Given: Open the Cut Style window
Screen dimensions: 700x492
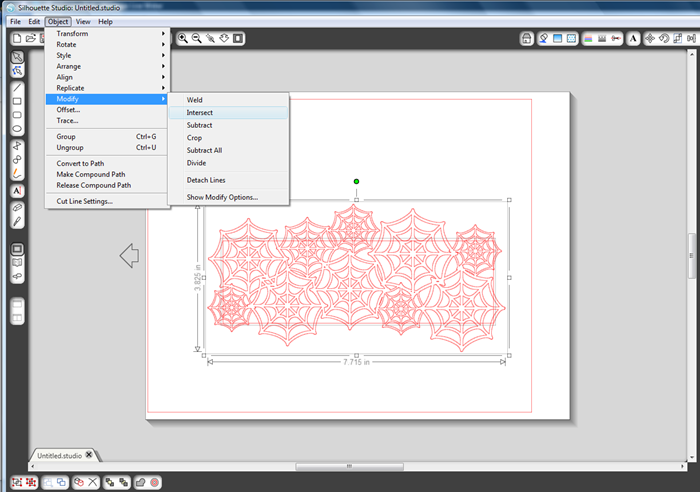Looking at the screenshot, I should click(x=616, y=39).
